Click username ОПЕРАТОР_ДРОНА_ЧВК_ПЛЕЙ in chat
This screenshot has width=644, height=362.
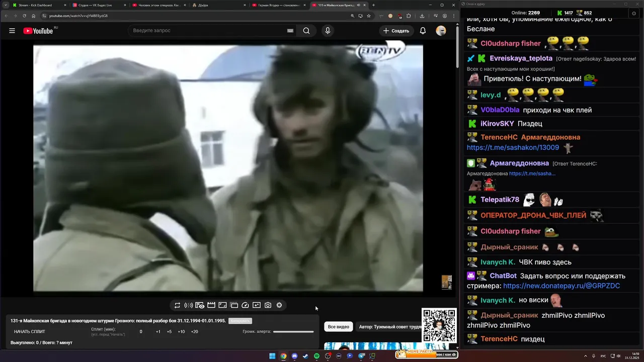[533, 215]
